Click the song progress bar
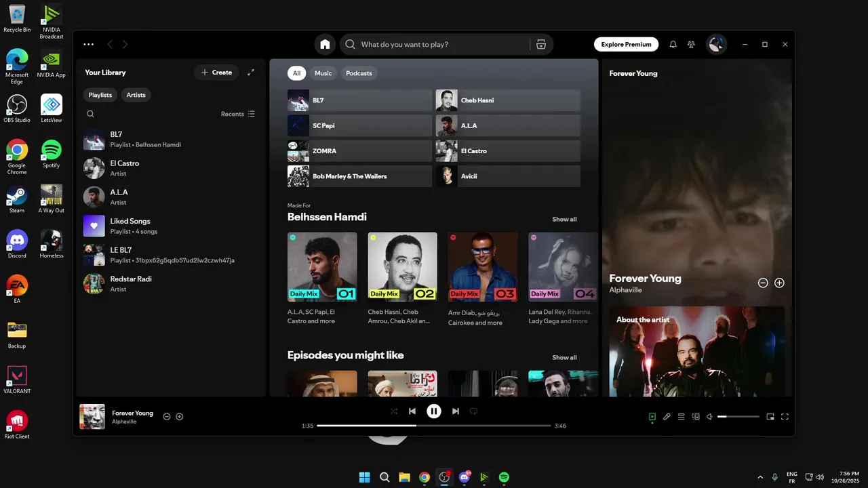Image resolution: width=868 pixels, height=488 pixels. click(434, 426)
